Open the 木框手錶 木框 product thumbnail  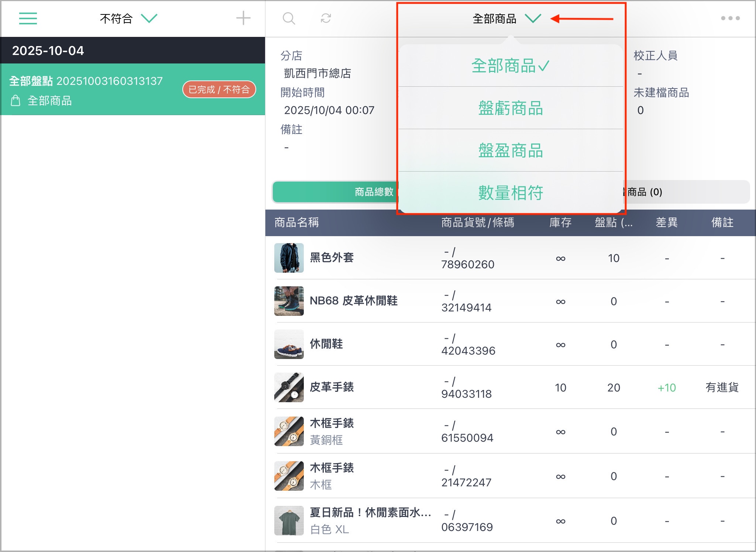point(289,476)
